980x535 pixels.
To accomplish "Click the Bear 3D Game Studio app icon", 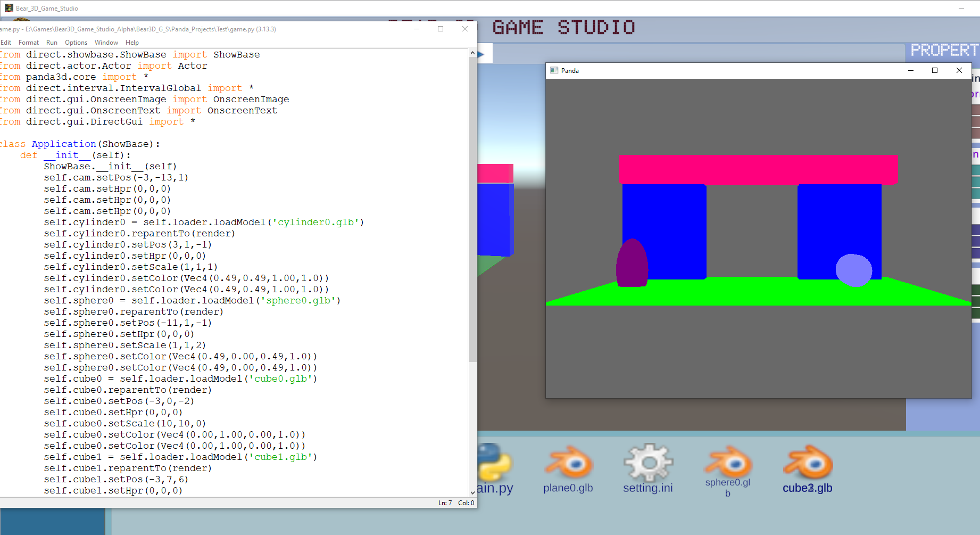I will [9, 8].
